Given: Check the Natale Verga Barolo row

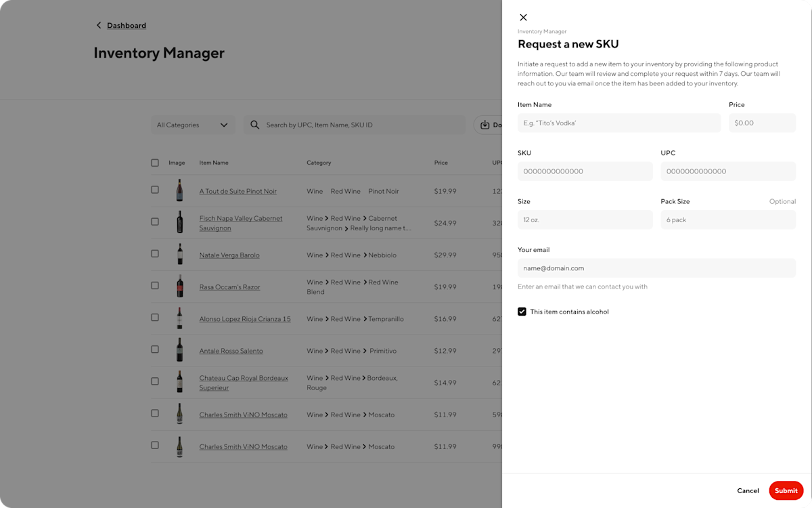Looking at the screenshot, I should point(155,254).
